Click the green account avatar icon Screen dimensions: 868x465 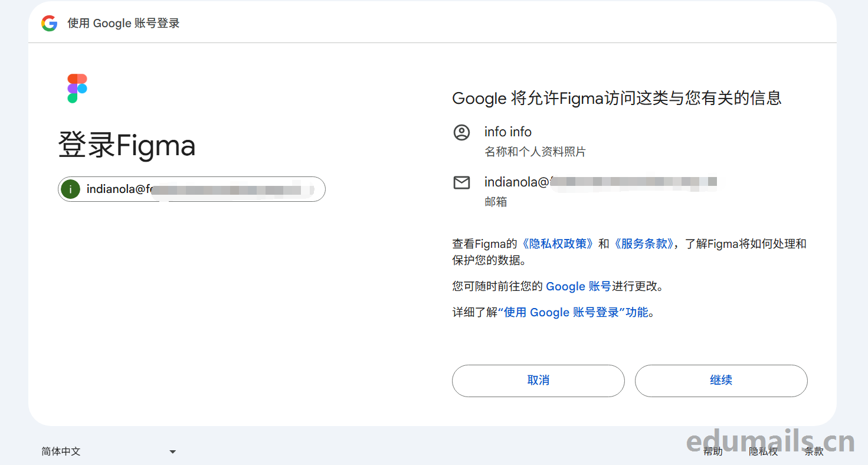pyautogui.click(x=71, y=189)
